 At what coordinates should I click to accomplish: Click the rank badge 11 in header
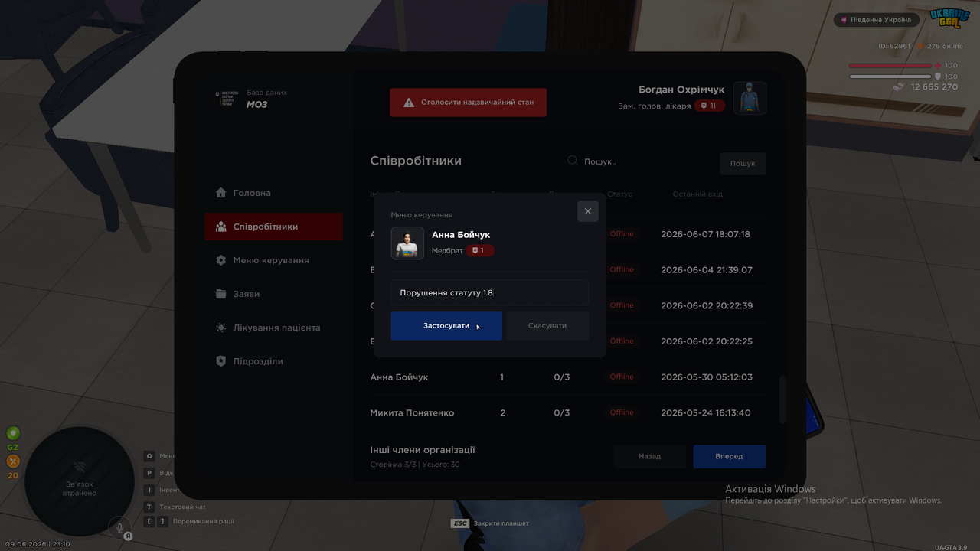point(710,106)
